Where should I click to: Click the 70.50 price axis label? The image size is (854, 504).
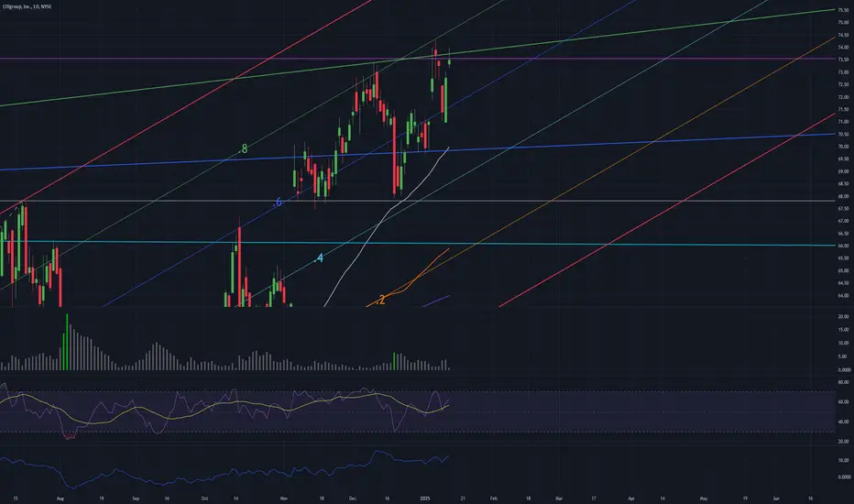coord(843,134)
